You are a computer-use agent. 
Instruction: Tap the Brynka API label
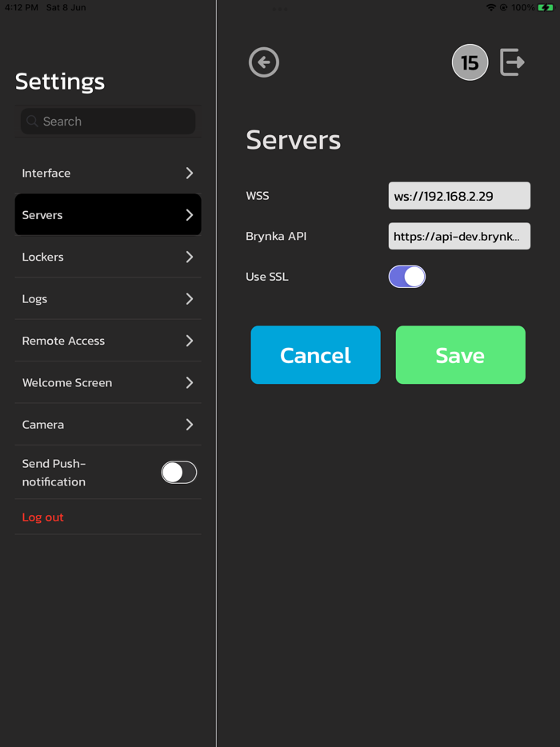[x=276, y=236]
